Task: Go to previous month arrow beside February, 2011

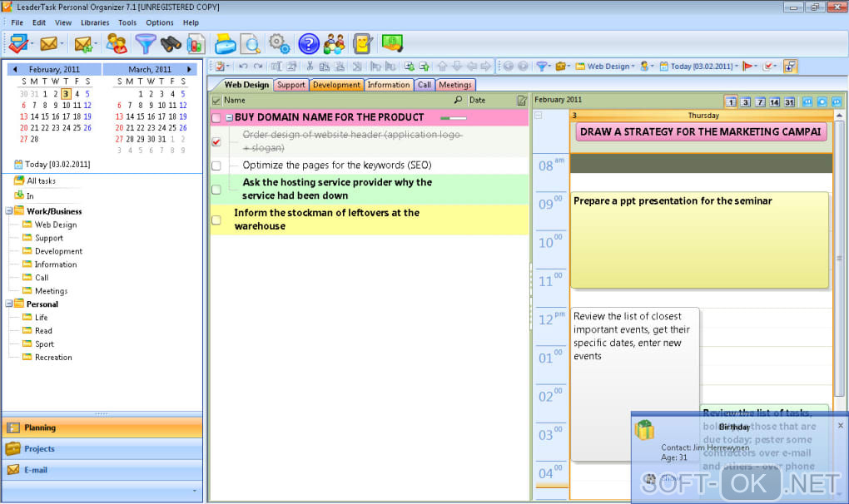Action: pyautogui.click(x=15, y=69)
